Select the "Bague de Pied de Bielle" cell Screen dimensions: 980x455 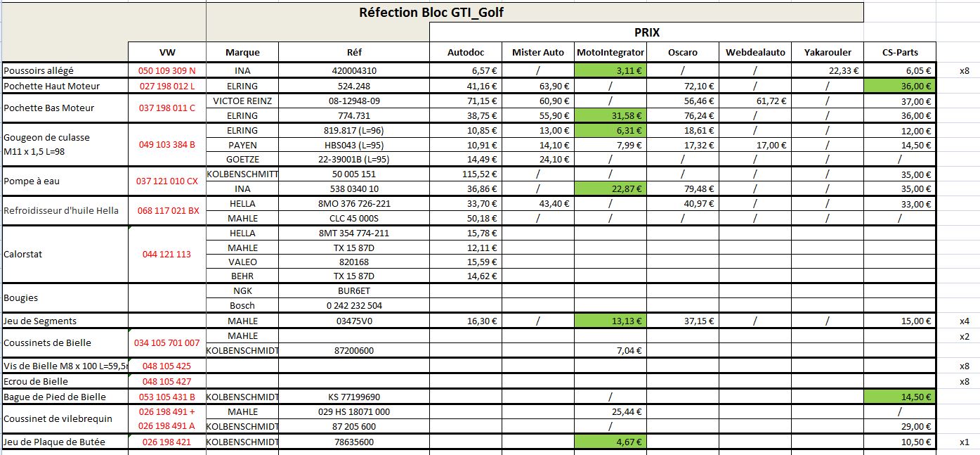65,397
